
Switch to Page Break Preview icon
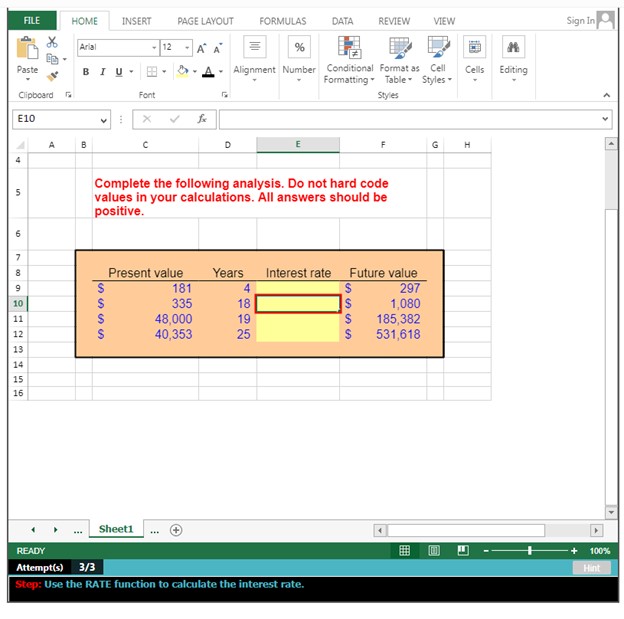463,551
